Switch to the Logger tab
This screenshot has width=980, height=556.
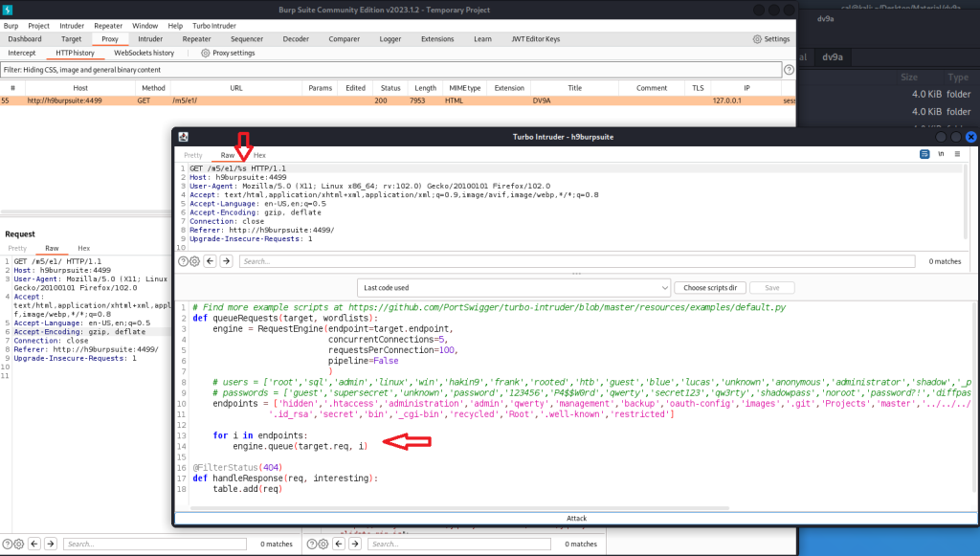click(x=390, y=38)
